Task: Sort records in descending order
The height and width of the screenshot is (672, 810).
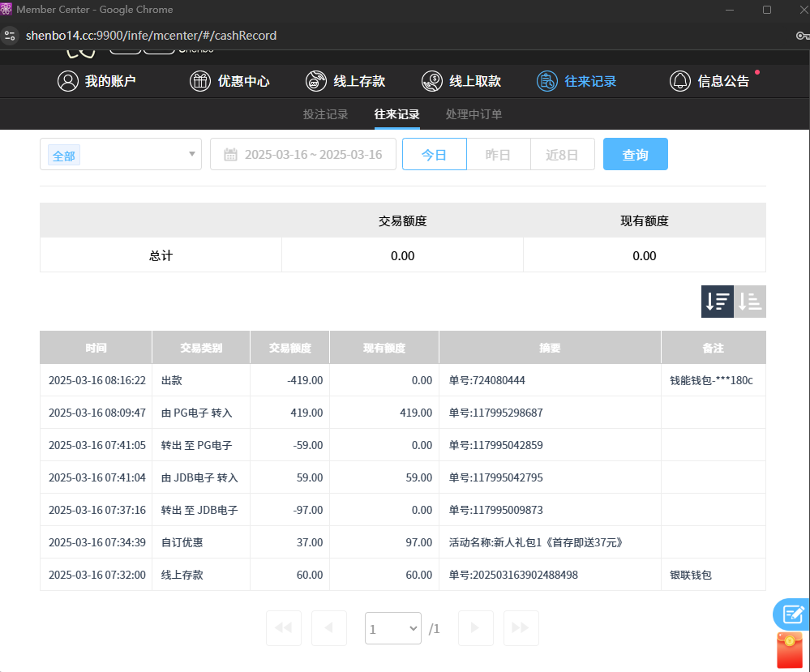Action: click(718, 302)
